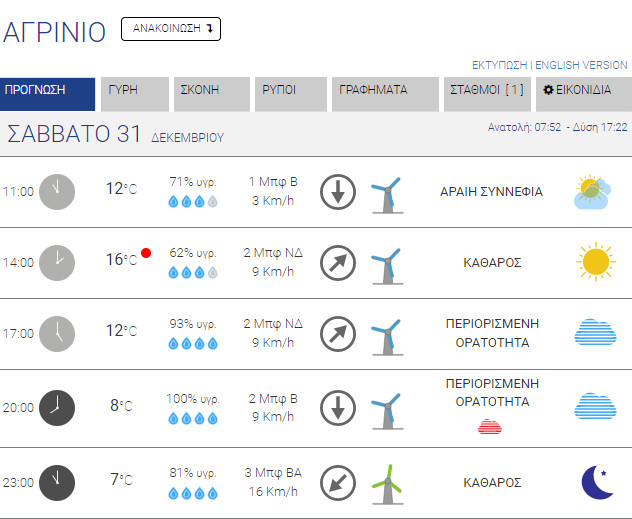This screenshot has height=519, width=632.
Task: Open the ΕΙΚΟΝΙΔΙΑ settings tab
Action: (x=582, y=90)
